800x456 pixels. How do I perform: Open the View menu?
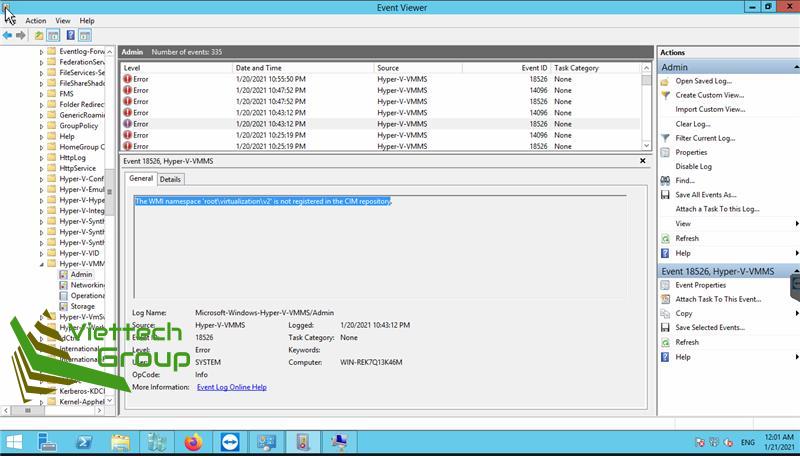pyautogui.click(x=63, y=21)
